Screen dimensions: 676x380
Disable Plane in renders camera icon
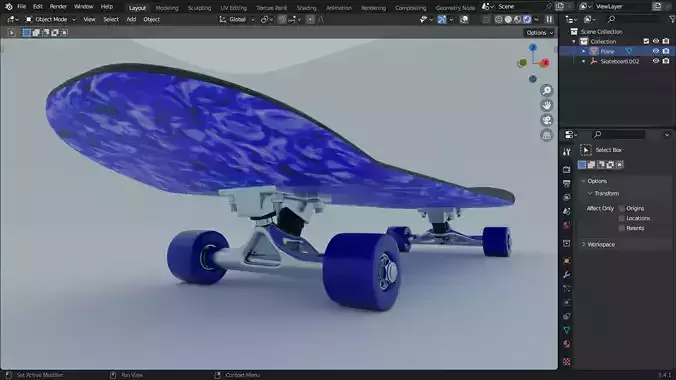point(666,51)
